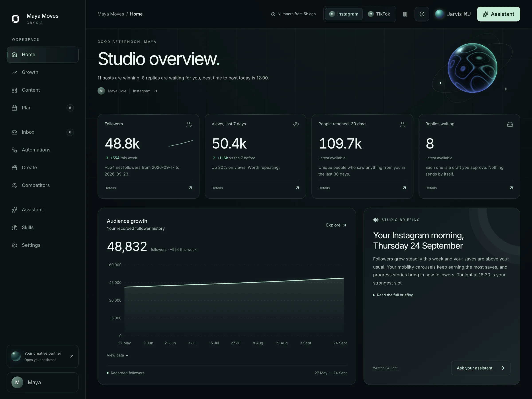Switch data source to TikTok
The height and width of the screenshot is (399, 532).
click(379, 14)
